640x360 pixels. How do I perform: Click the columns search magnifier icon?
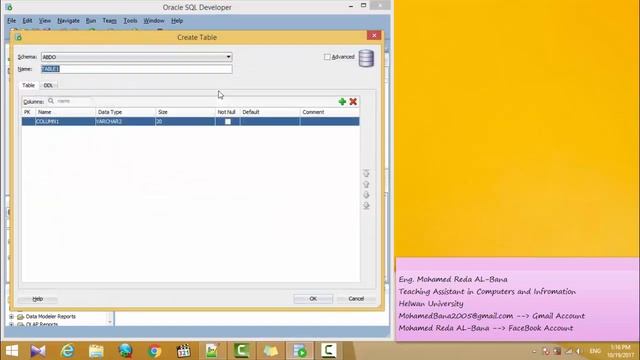coord(51,101)
